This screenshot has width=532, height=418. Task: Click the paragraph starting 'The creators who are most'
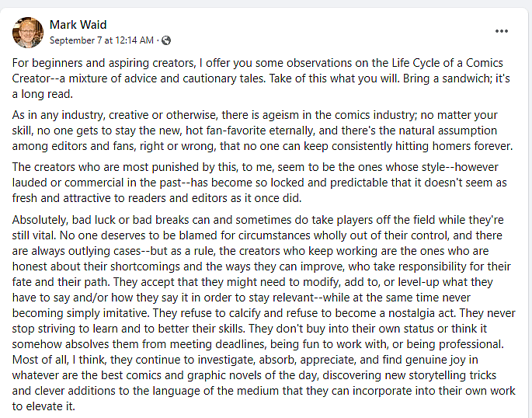click(256, 184)
